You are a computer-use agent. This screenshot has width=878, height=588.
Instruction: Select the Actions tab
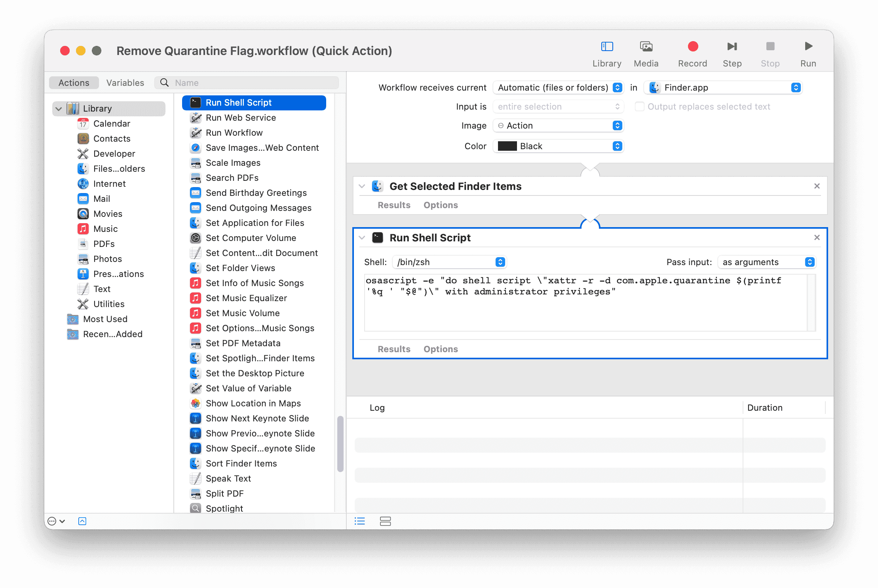[74, 83]
